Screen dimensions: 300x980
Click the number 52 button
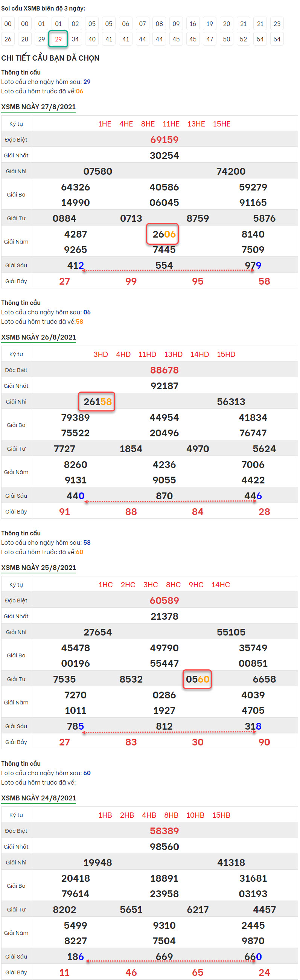coord(243,39)
